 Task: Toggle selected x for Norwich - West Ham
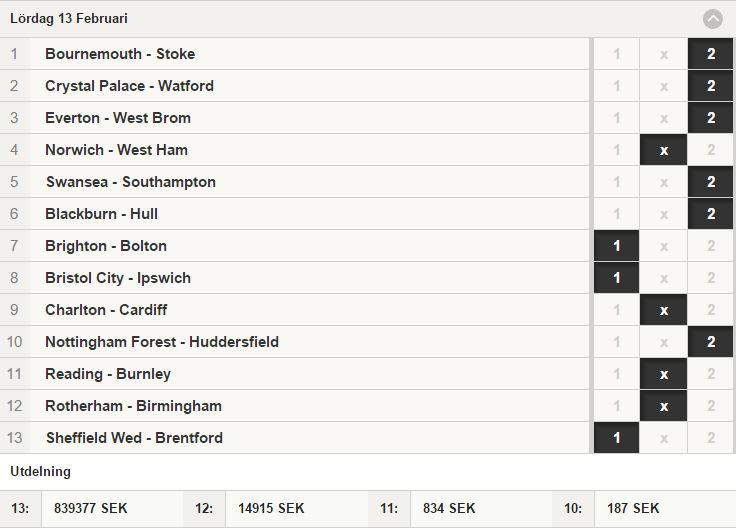(x=663, y=150)
